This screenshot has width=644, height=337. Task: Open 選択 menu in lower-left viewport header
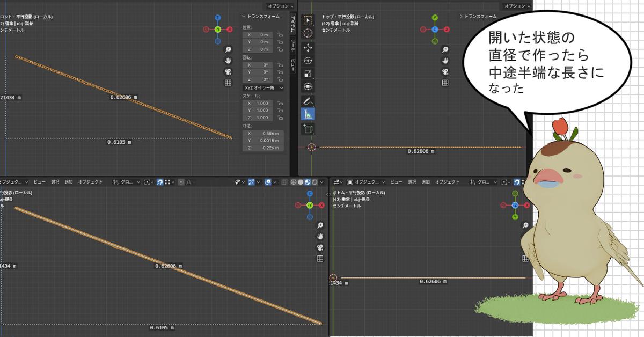point(55,182)
